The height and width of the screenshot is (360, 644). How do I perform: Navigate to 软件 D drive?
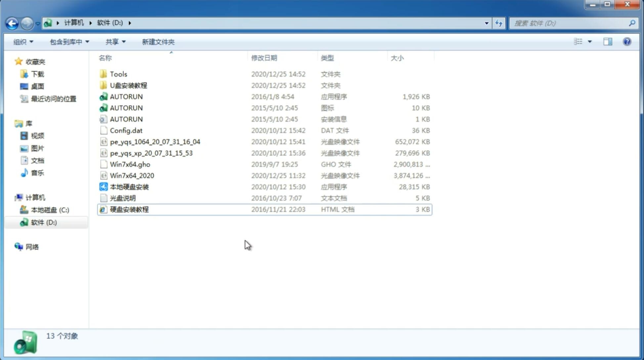pos(44,222)
